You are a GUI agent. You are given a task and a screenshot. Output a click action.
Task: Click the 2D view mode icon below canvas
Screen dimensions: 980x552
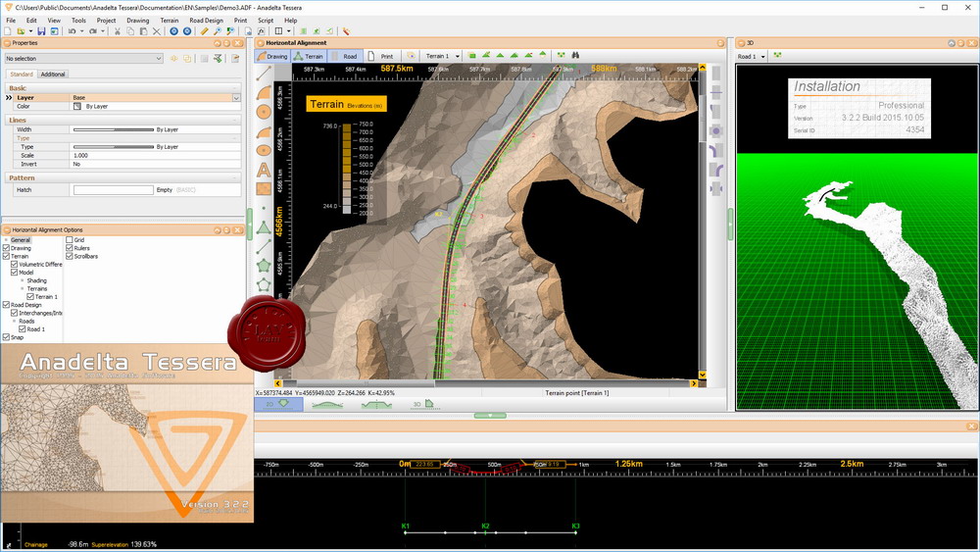coord(278,404)
